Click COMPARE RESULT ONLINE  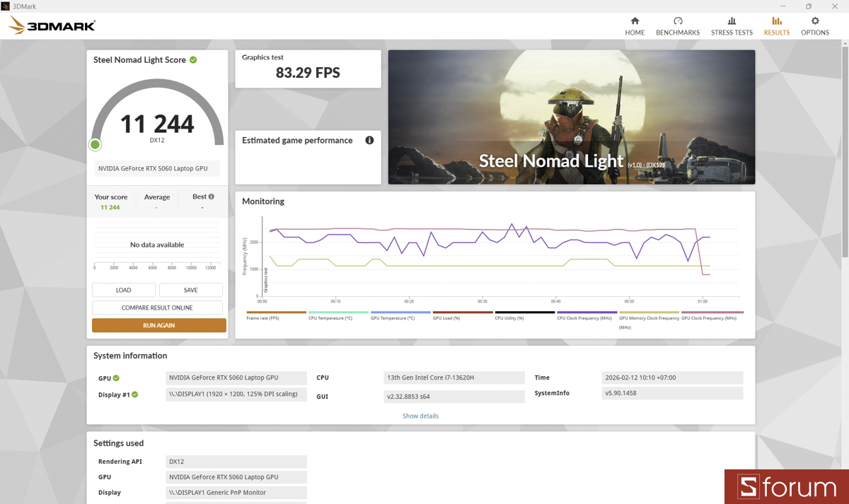point(157,307)
